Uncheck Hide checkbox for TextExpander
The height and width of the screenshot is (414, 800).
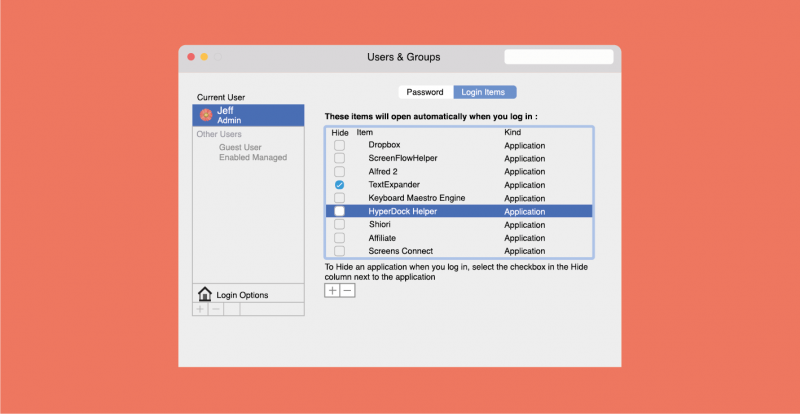coord(339,185)
